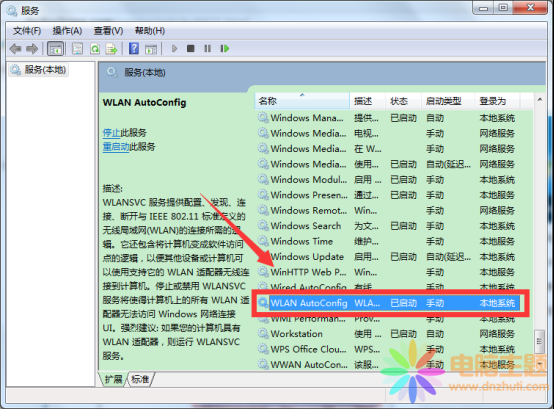554x409 pixels.
Task: Click the gear icon beside Windows Time
Action: point(263,241)
